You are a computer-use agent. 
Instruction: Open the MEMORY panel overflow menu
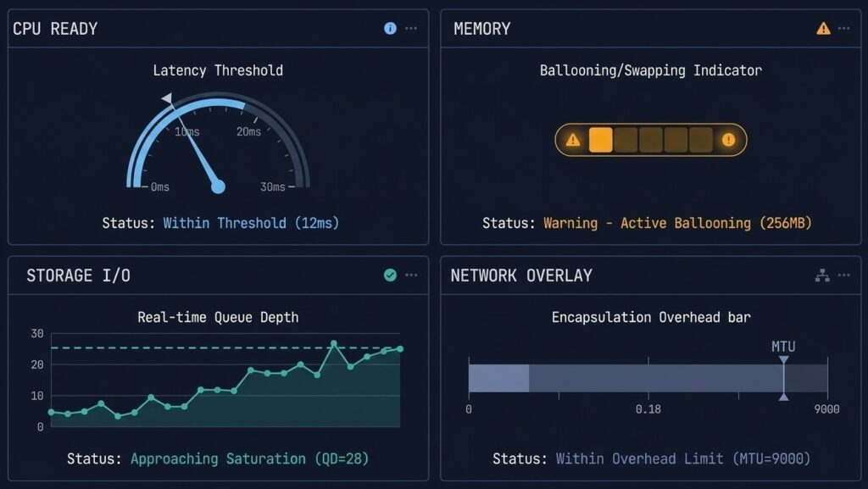[844, 28]
